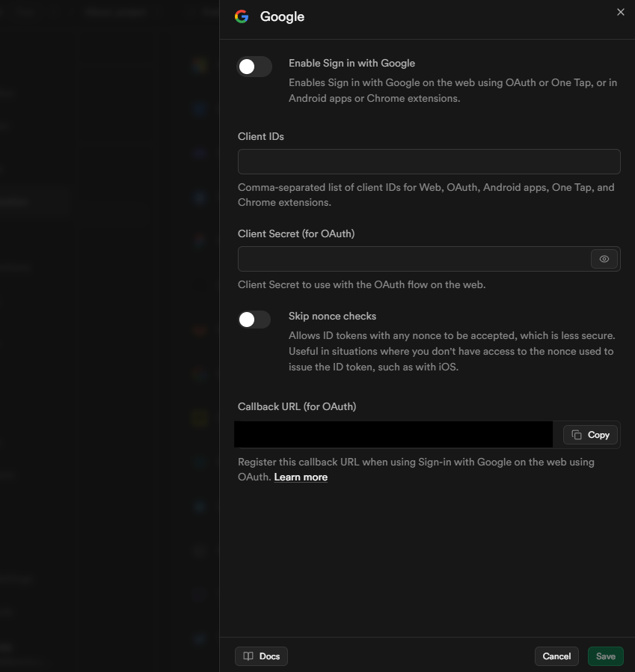Screen dimensions: 635x672
Task: Copy the OAuth callback URL
Action: click(590, 435)
